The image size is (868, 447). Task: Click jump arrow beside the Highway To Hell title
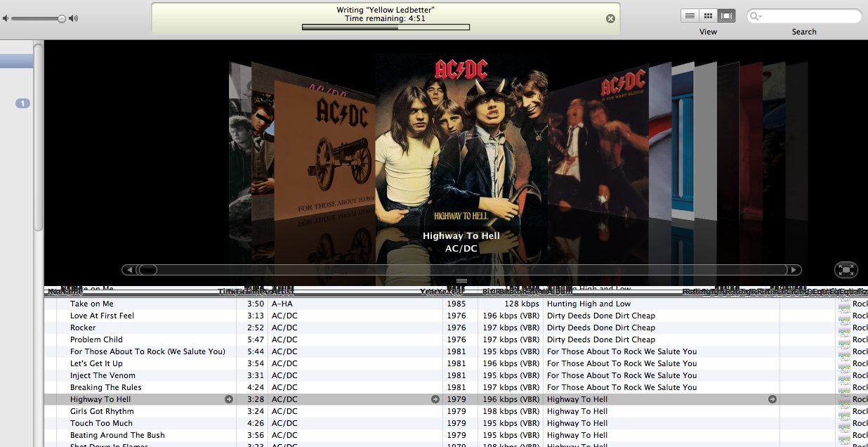(x=228, y=399)
